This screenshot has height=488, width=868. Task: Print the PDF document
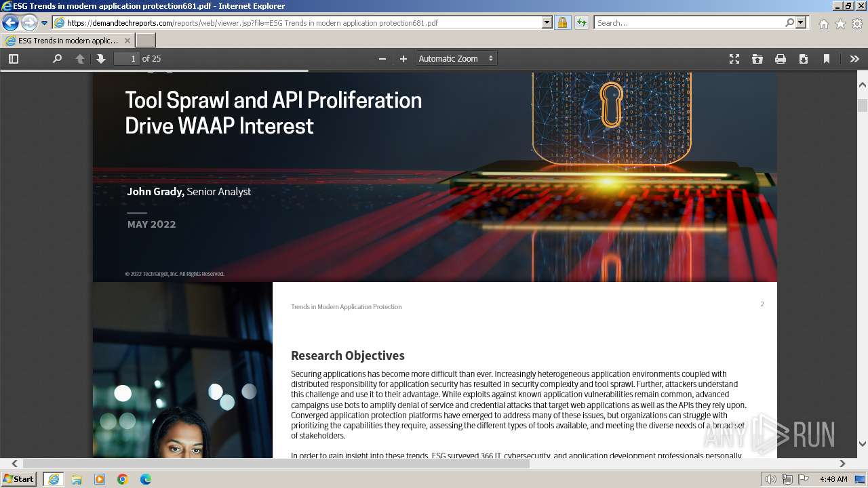[x=781, y=59]
